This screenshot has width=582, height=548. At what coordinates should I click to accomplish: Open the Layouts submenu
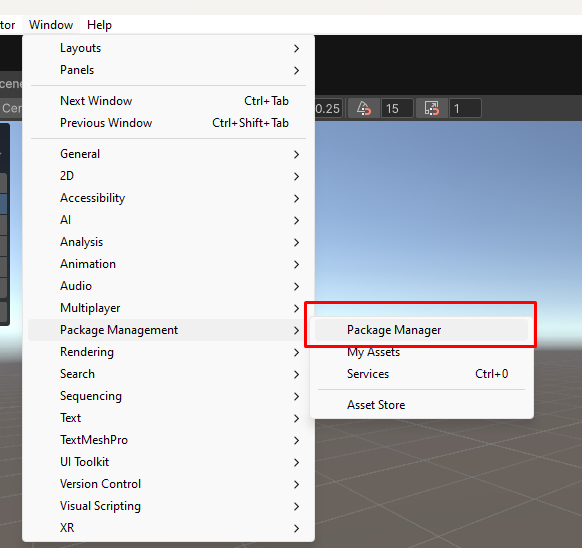[168, 48]
